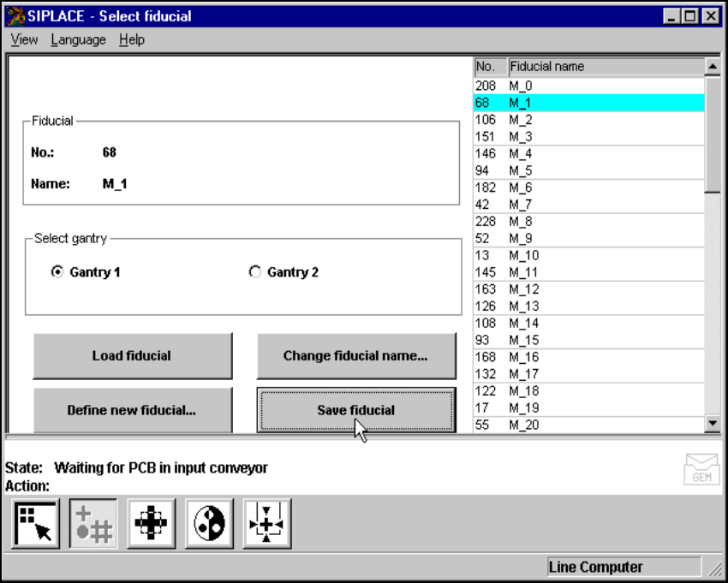Select fiducial row 151 M_3
728x583 pixels.
tap(588, 136)
